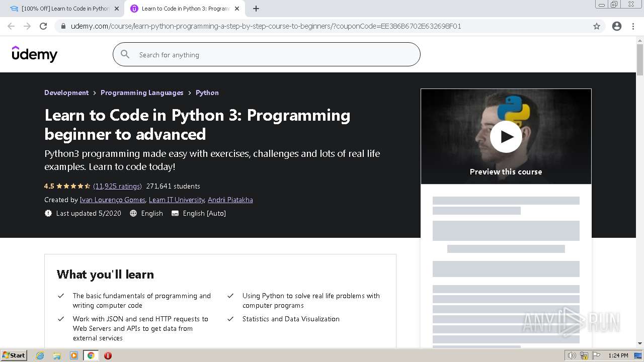Image resolution: width=644 pixels, height=362 pixels.
Task: Click the Preview this course label
Action: point(506,171)
